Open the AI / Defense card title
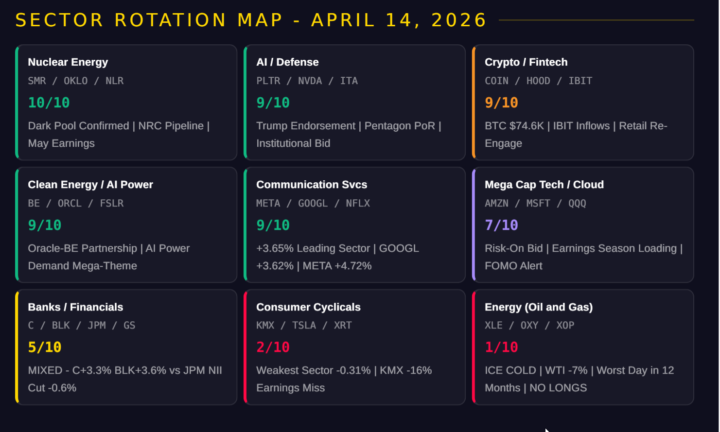This screenshot has height=432, width=720. pos(287,62)
